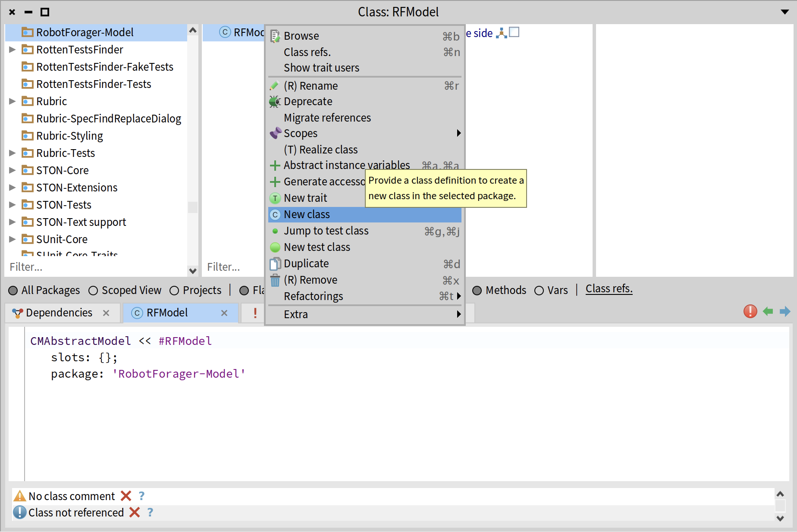Close the RFModel tab

coord(224,313)
